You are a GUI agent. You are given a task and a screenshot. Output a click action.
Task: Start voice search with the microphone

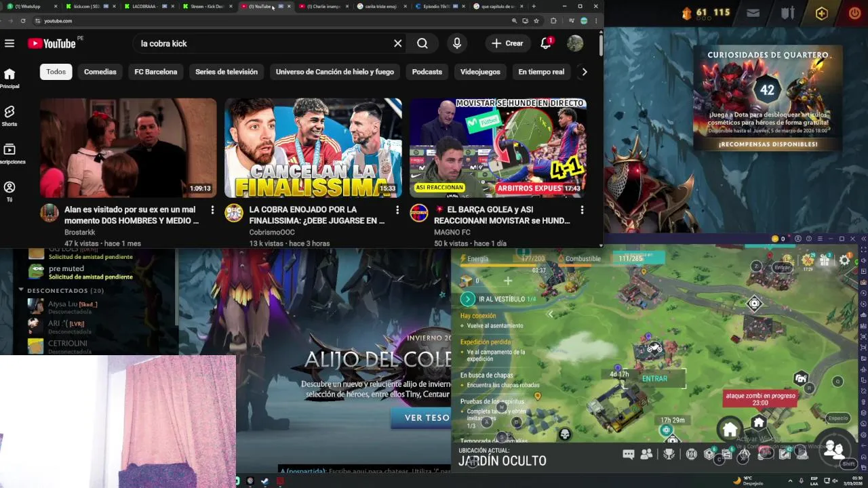pos(457,43)
